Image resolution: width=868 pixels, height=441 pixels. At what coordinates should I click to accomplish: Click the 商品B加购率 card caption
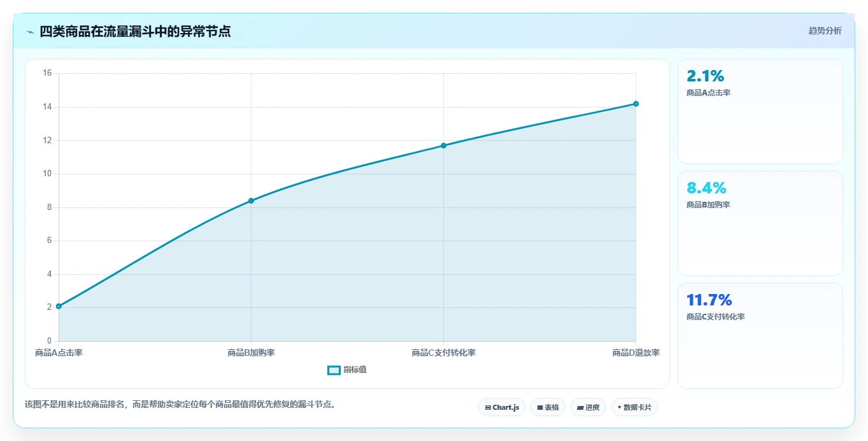coord(708,205)
